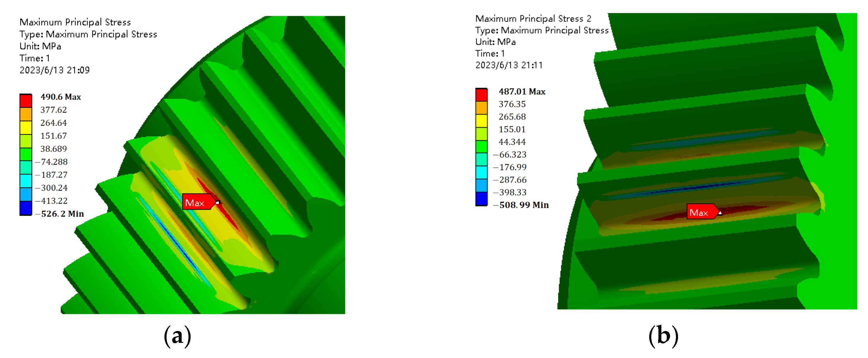Click timestamp 2023/6/13 21:09

(x=55, y=70)
